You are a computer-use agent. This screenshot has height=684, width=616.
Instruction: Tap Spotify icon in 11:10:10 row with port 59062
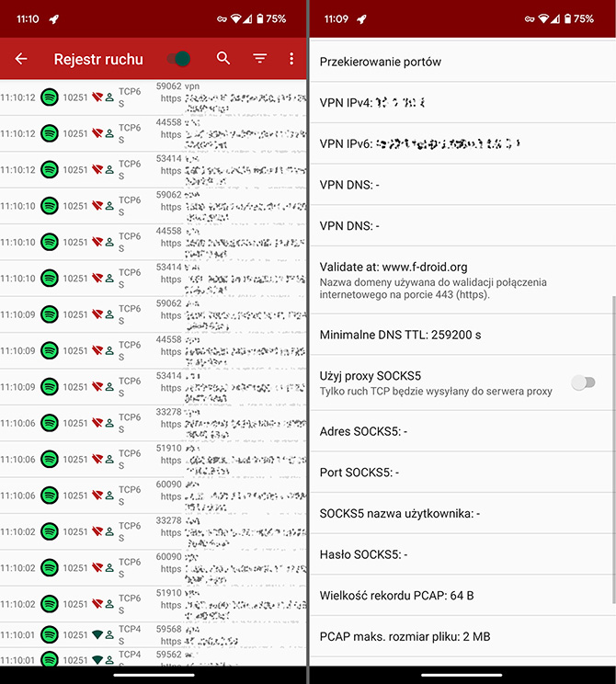(x=50, y=206)
